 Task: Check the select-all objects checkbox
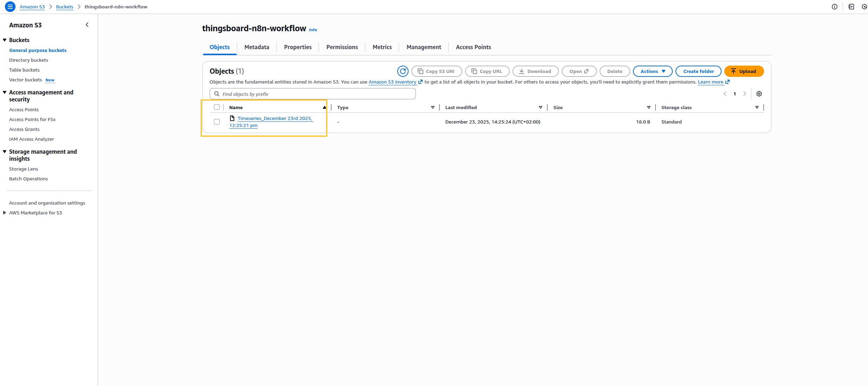point(217,107)
